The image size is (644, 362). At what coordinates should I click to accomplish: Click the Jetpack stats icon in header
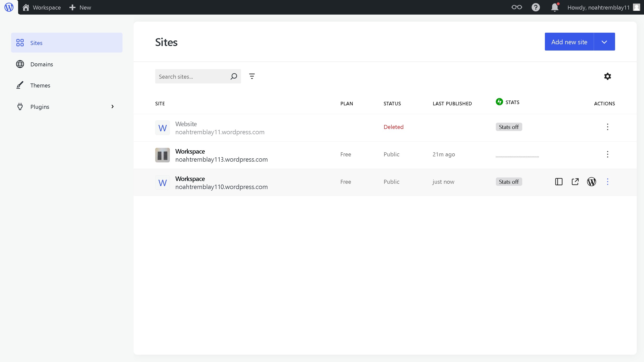(x=500, y=102)
